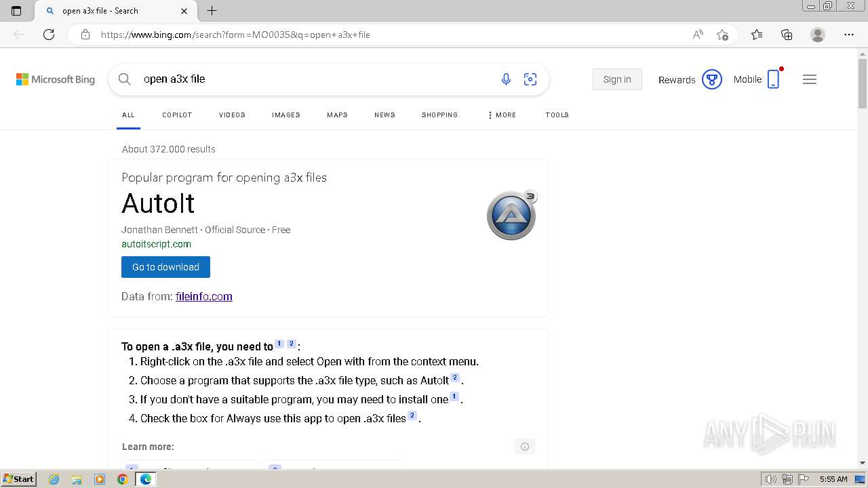Click the Start button
The width and height of the screenshot is (868, 488).
point(18,479)
